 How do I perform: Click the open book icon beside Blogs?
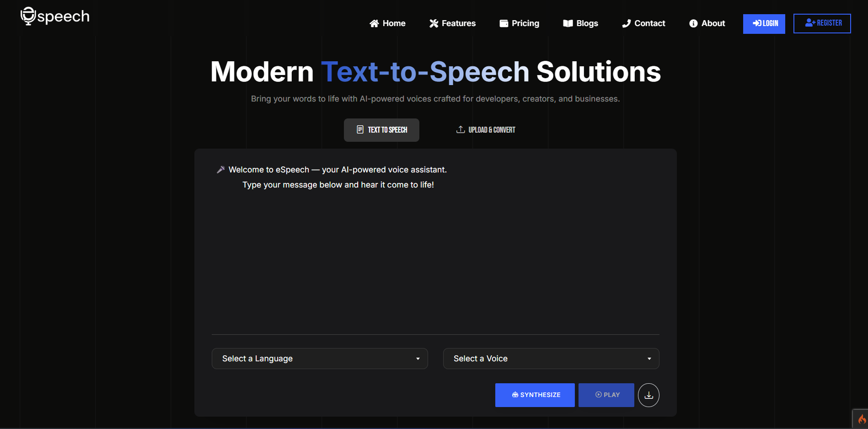click(x=568, y=23)
